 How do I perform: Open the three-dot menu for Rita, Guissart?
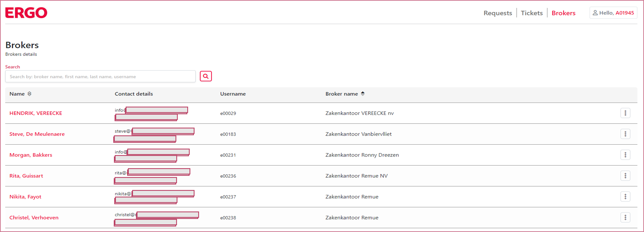tap(625, 176)
